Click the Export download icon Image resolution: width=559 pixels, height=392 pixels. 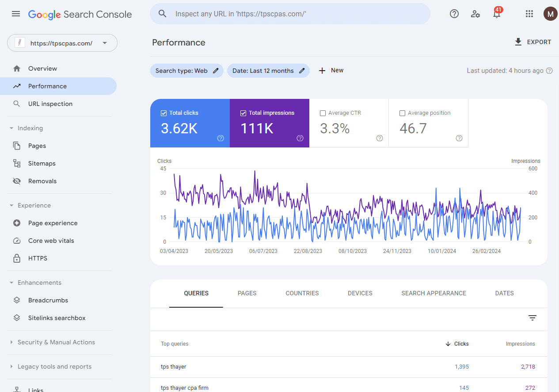[x=517, y=41]
